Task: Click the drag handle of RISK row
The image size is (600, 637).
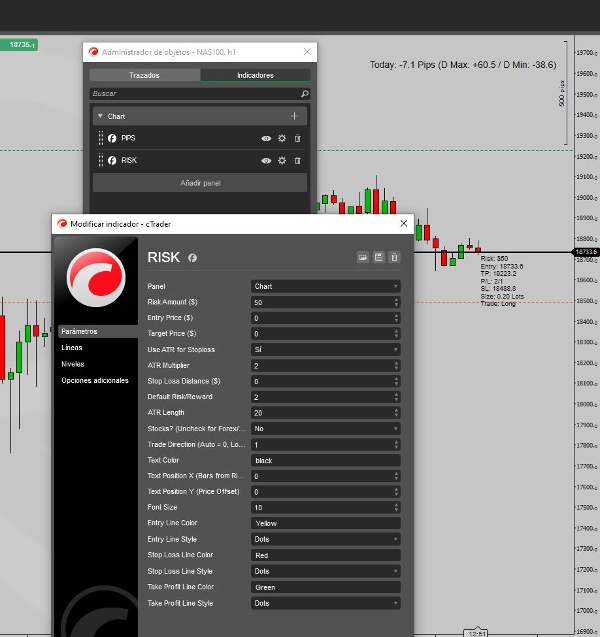Action: (x=101, y=160)
